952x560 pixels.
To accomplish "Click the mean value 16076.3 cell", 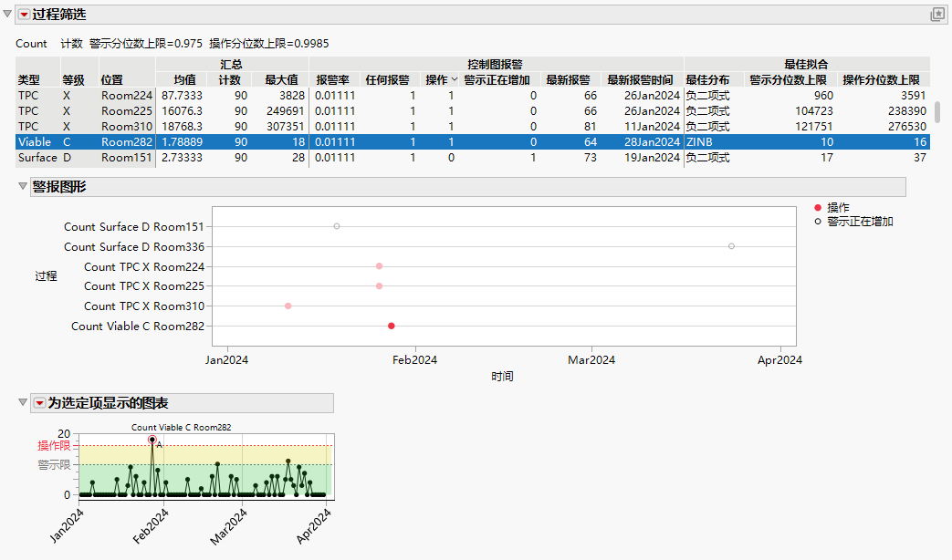I will 182,111.
